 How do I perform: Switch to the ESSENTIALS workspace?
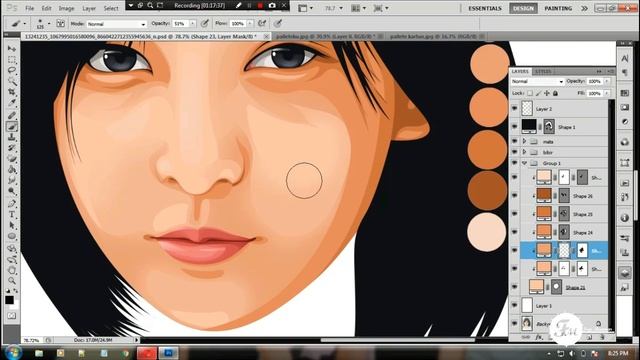pyautogui.click(x=485, y=8)
